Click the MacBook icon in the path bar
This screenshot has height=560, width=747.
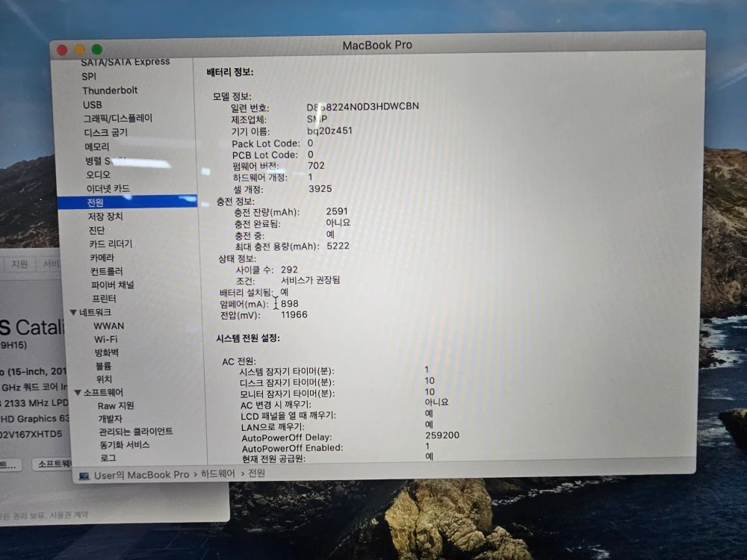pyautogui.click(x=84, y=476)
